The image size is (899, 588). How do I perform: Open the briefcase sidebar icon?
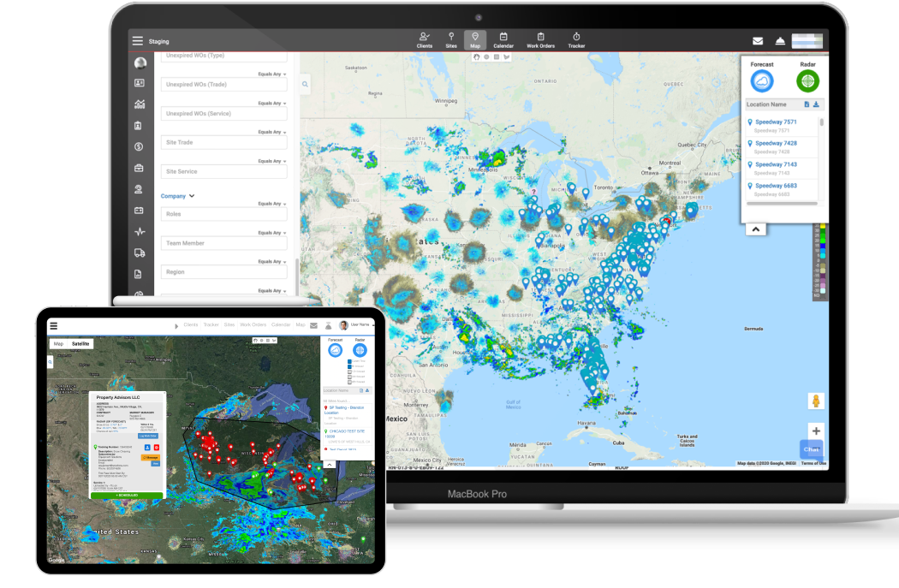click(x=139, y=168)
